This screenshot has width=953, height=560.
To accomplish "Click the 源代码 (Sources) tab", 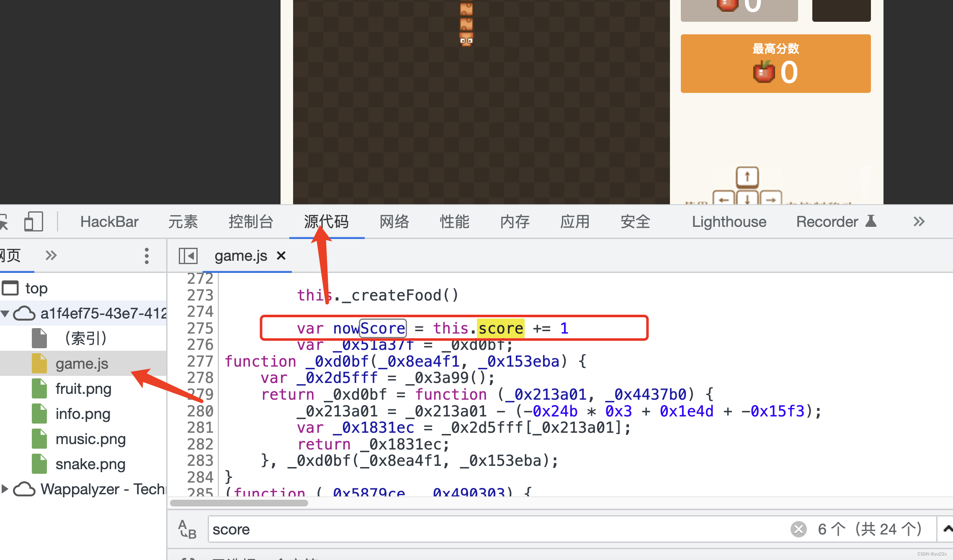I will (327, 221).
